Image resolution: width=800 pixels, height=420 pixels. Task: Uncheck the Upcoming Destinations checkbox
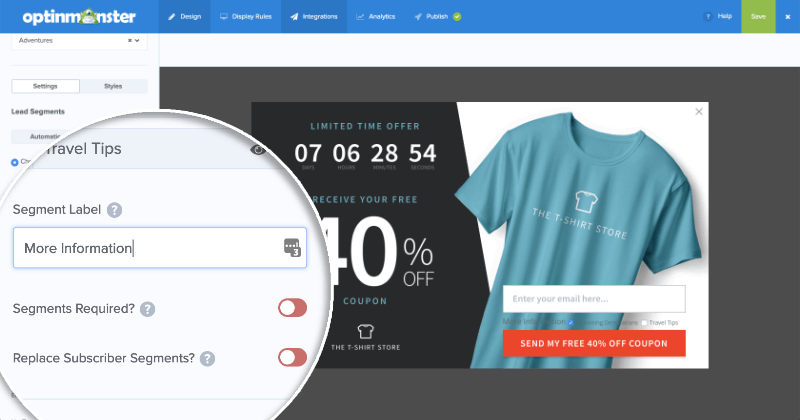[x=570, y=323]
